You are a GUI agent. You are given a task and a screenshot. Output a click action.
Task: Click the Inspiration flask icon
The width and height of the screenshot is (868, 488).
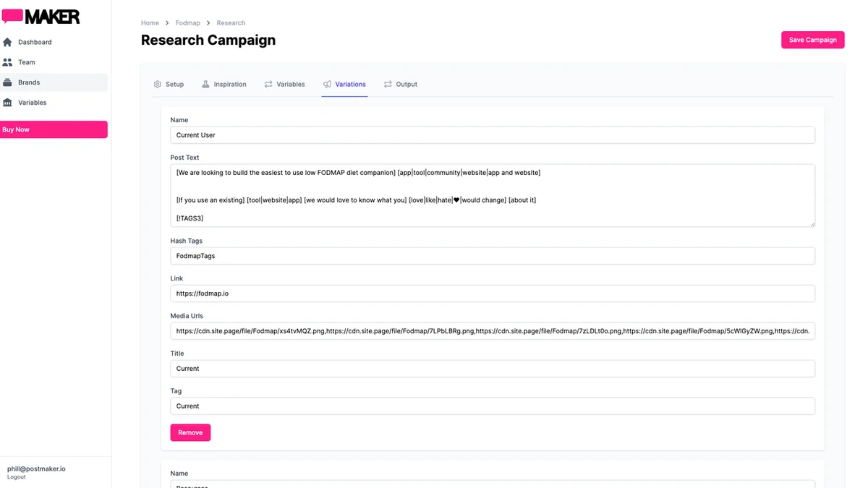(205, 85)
